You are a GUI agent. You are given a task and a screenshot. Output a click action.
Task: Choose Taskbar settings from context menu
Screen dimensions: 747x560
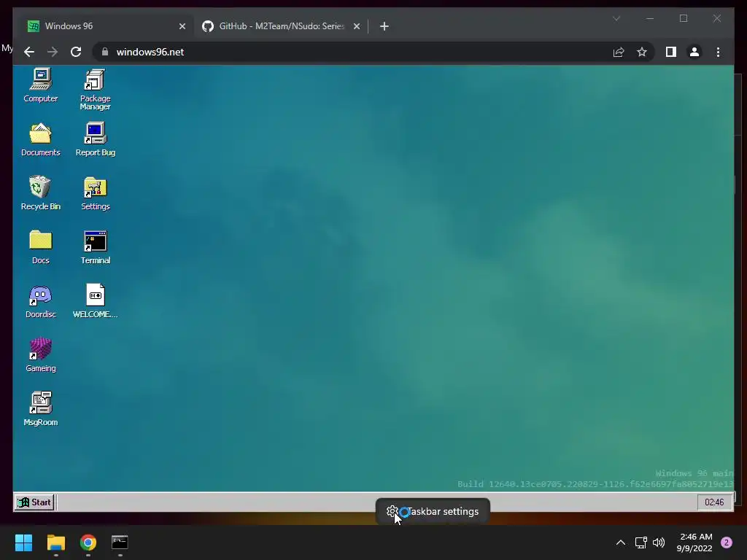point(433,511)
